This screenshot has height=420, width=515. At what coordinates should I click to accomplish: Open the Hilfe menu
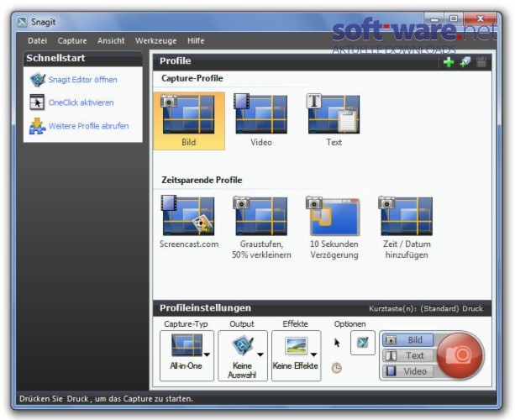196,40
